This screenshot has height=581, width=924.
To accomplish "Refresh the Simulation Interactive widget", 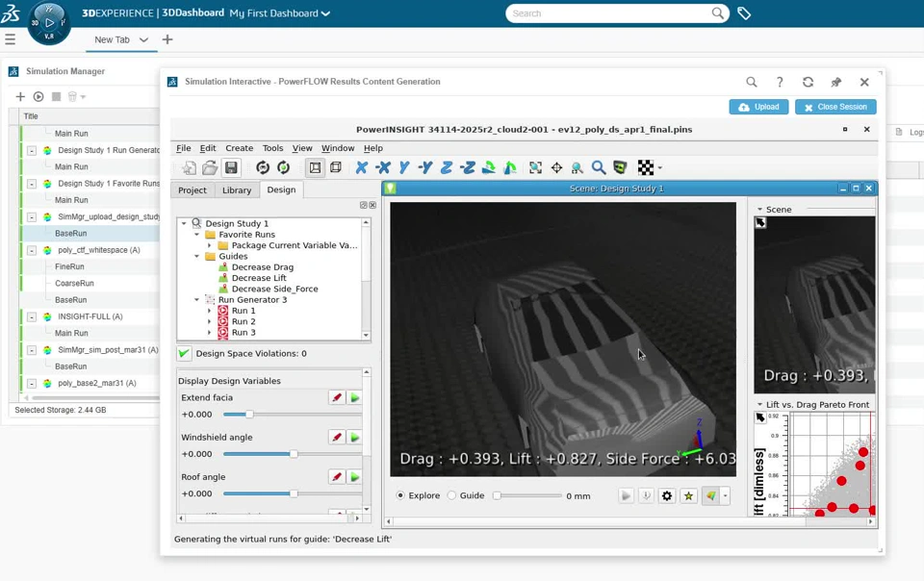I will tap(808, 82).
